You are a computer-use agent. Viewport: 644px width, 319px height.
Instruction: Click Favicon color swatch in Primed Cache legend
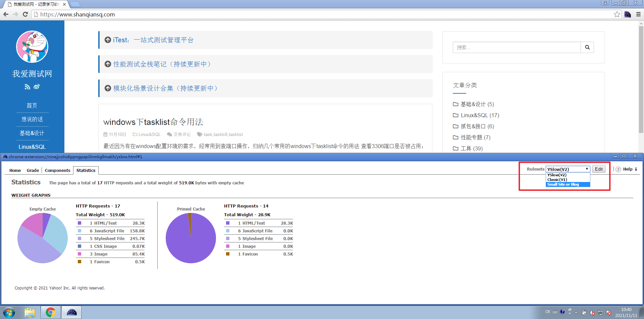[x=228, y=254]
